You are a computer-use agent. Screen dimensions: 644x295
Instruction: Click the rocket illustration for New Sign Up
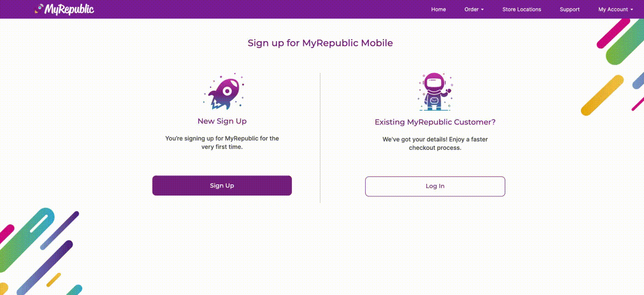point(225,93)
